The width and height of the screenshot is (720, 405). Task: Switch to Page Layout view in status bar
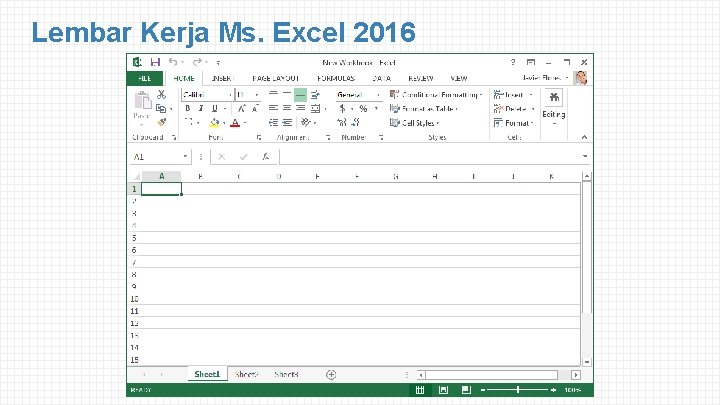(443, 390)
